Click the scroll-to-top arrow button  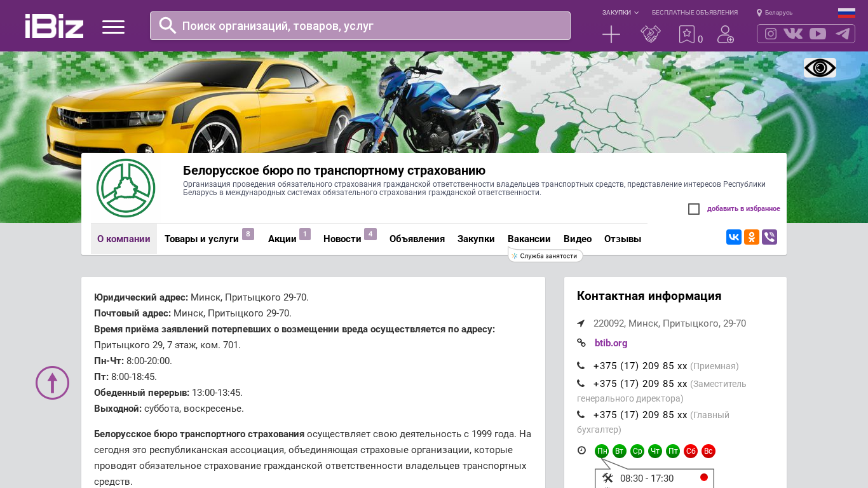pyautogui.click(x=52, y=383)
